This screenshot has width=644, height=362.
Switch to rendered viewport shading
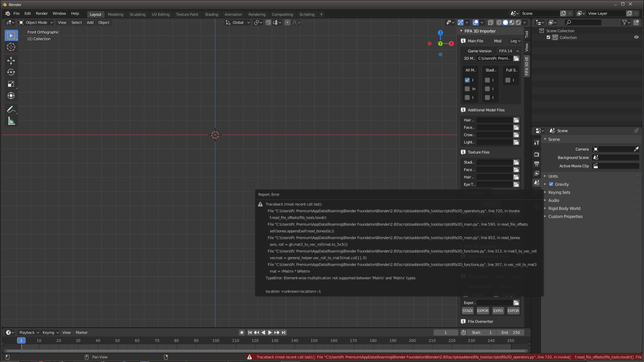[518, 22]
